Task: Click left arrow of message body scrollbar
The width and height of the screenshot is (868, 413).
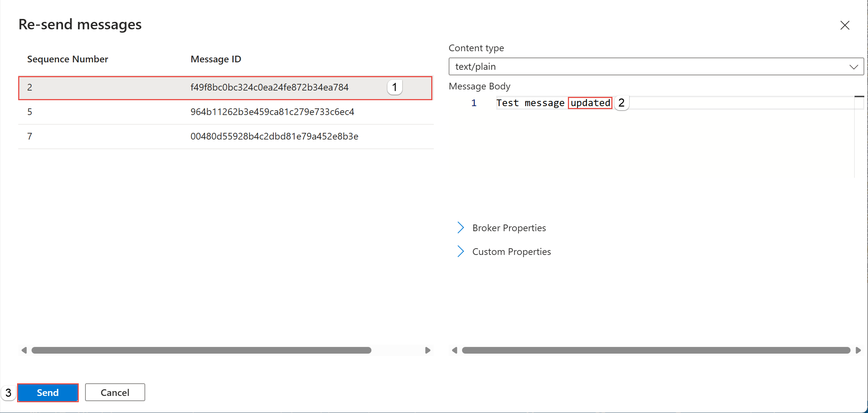Action: 454,350
